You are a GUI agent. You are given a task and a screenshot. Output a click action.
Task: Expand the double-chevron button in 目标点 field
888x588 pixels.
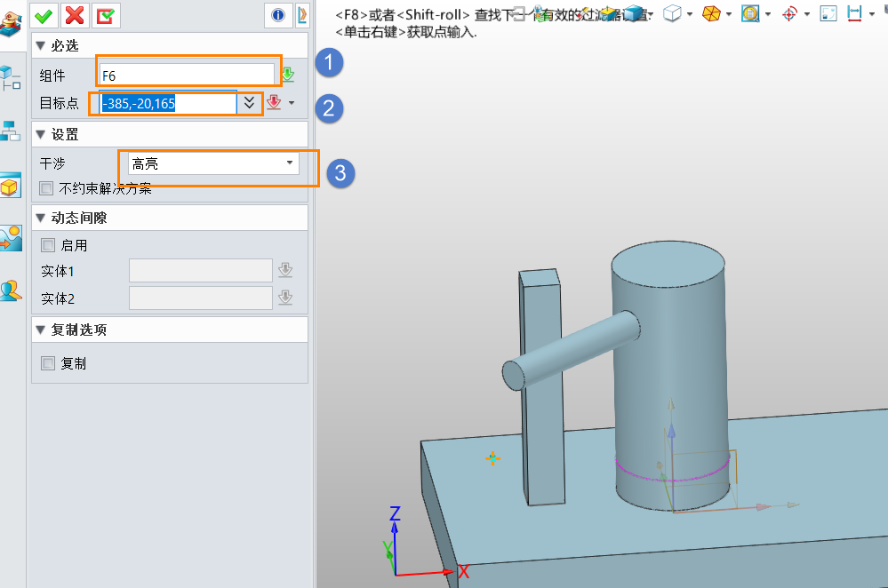point(249,103)
